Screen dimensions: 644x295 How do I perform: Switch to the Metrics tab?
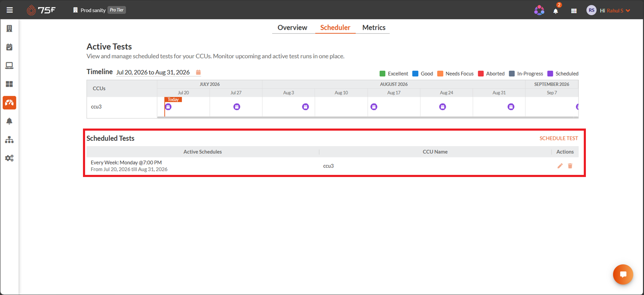[374, 27]
